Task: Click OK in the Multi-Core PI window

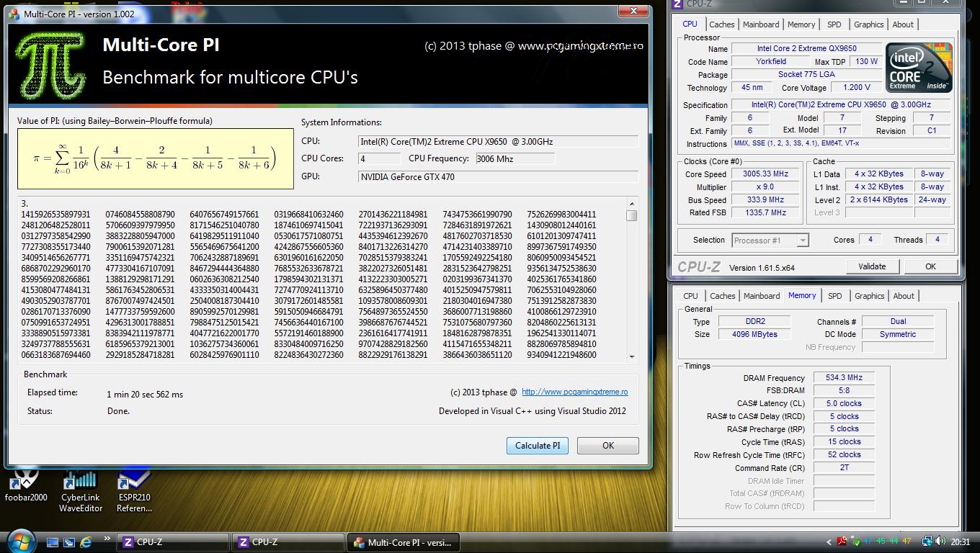Action: point(608,446)
